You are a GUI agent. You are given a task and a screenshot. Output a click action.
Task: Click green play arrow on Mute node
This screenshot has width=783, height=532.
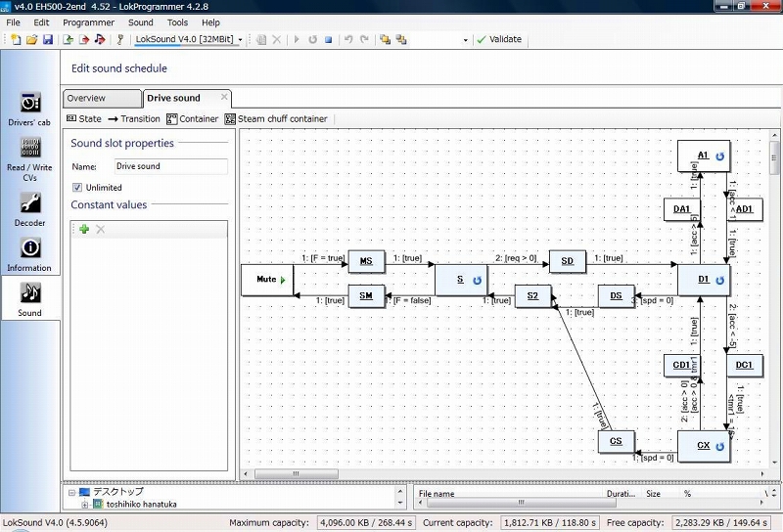click(x=283, y=280)
